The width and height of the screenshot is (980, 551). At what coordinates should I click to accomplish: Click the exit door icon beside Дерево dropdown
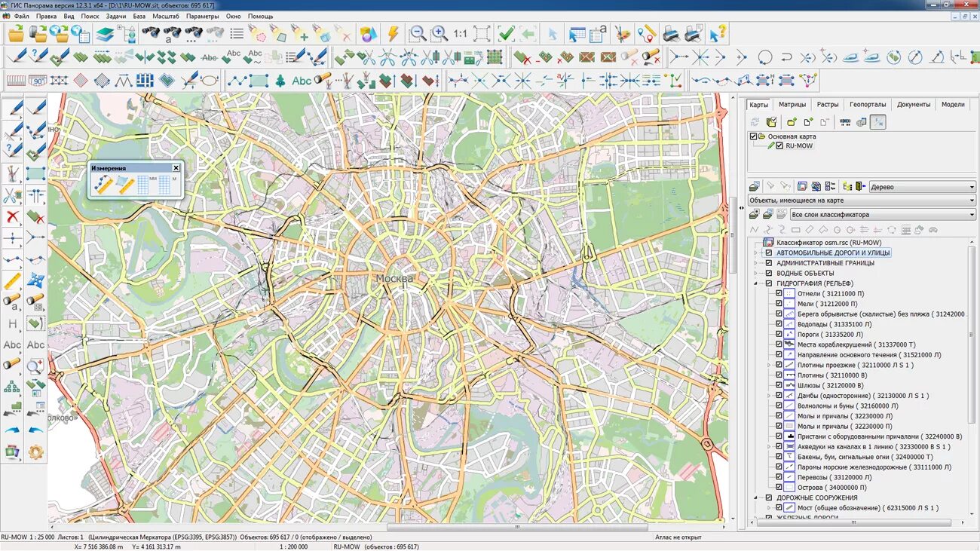click(861, 186)
